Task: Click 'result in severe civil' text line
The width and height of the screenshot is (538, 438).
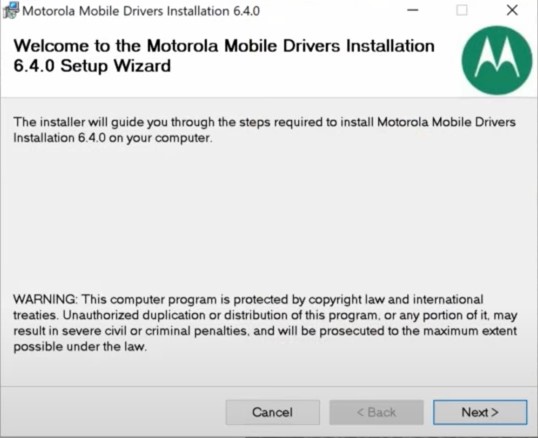Action: click(x=265, y=331)
